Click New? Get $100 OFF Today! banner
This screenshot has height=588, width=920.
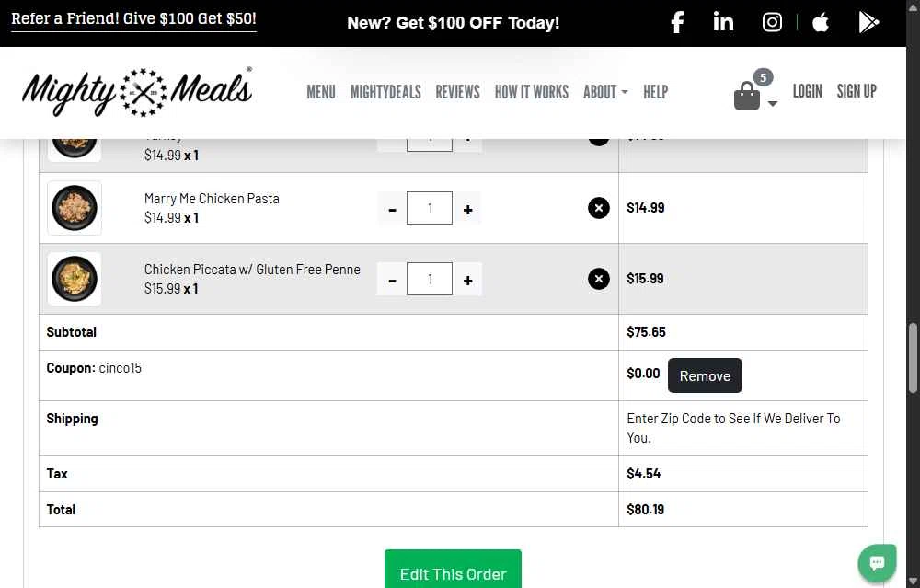tap(453, 23)
